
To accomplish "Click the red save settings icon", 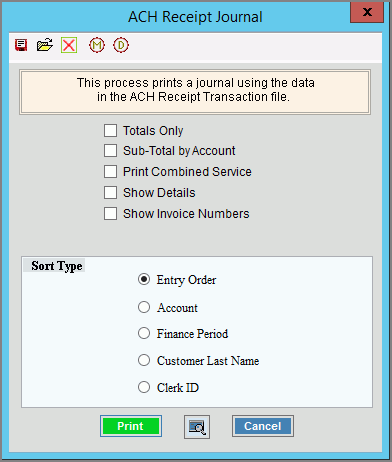I will (21, 45).
